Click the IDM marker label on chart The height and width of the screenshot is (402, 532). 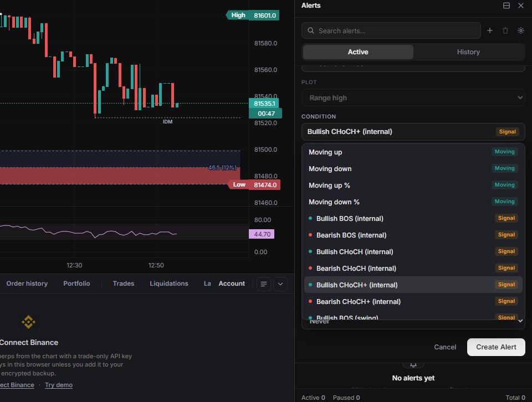(167, 122)
